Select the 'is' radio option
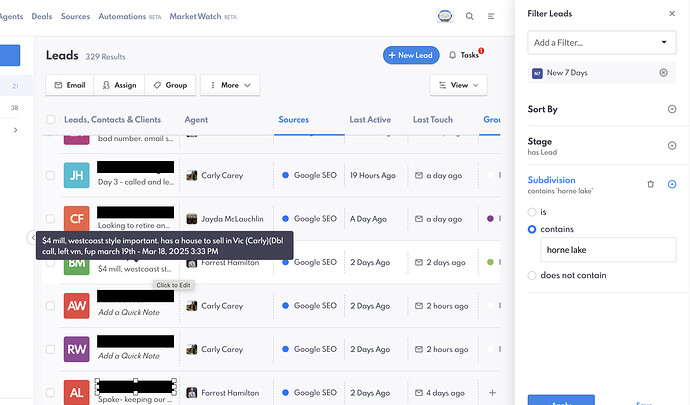 532,212
